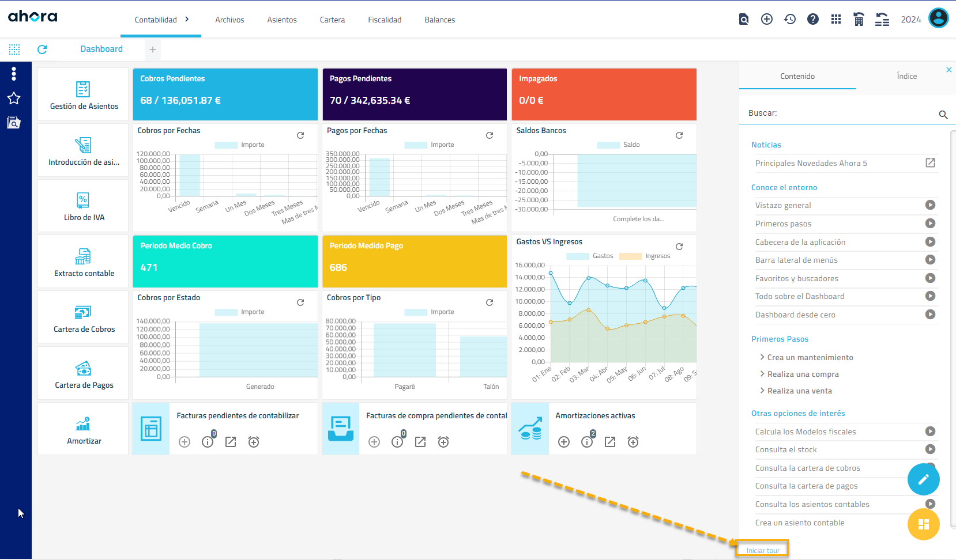Screen dimensions: 956x560
Task: Open the Fiscalidad menu
Action: [x=385, y=20]
